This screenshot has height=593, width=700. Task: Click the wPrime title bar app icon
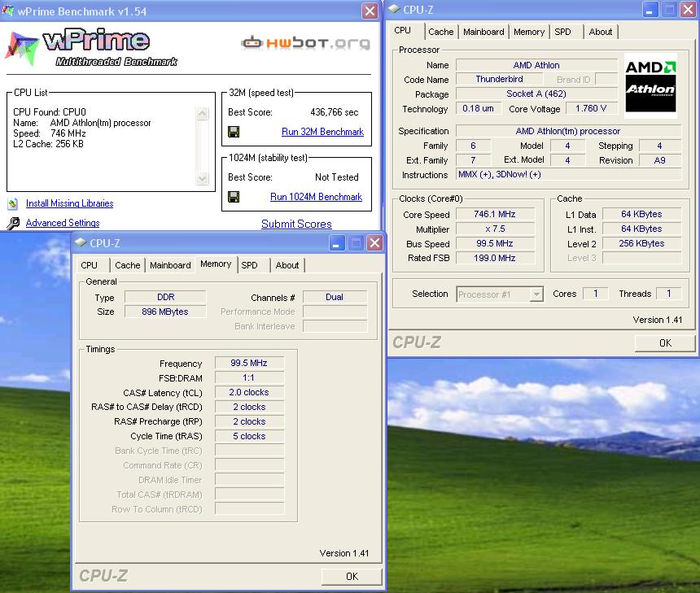[x=7, y=11]
